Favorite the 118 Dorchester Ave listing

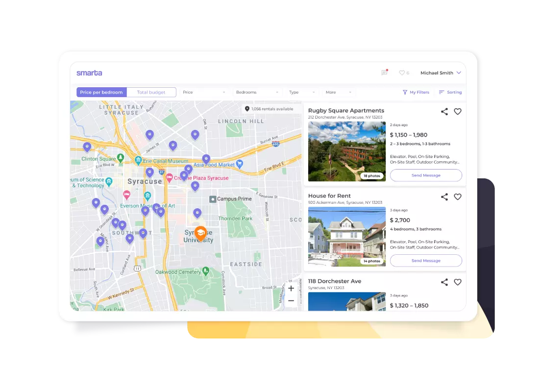[458, 282]
